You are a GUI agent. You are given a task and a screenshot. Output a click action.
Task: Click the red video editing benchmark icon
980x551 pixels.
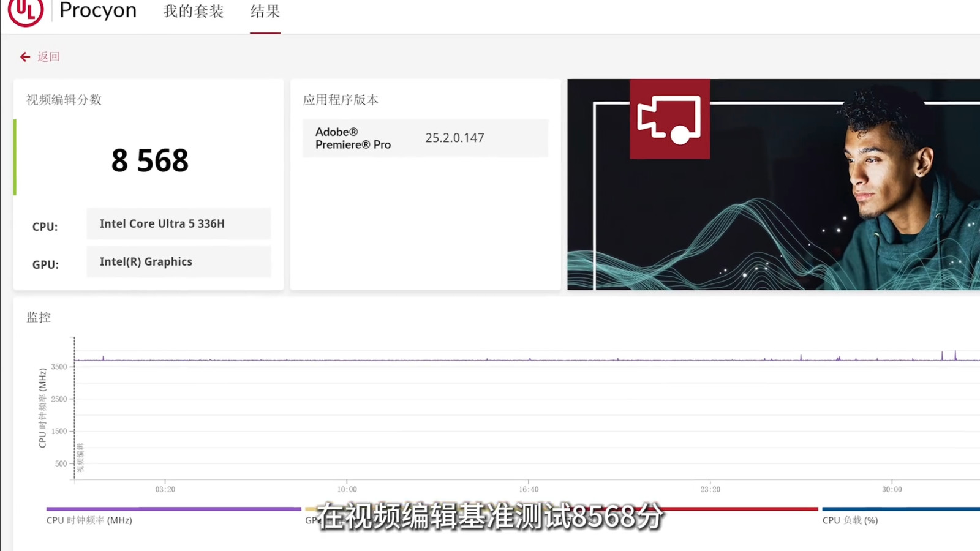pos(669,119)
